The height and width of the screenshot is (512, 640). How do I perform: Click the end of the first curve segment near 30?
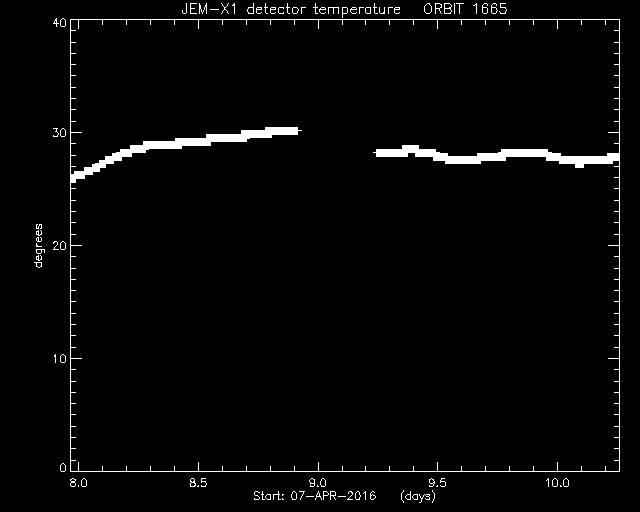296,131
